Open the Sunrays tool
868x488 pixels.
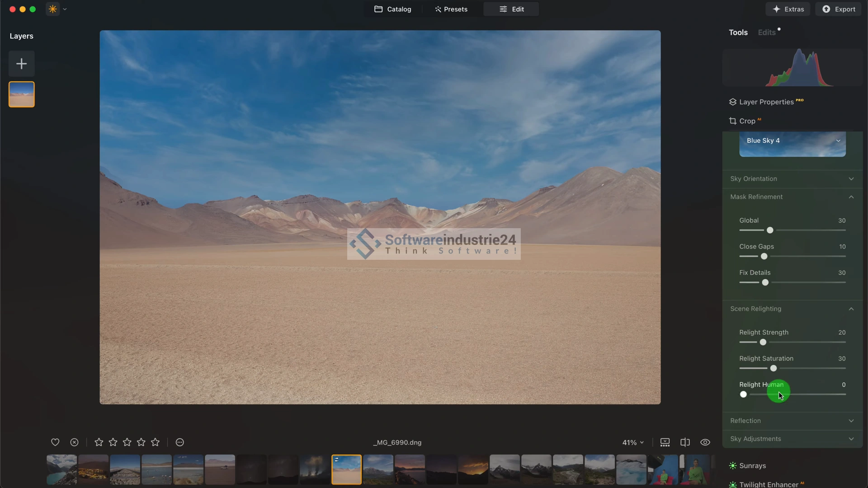click(x=752, y=466)
